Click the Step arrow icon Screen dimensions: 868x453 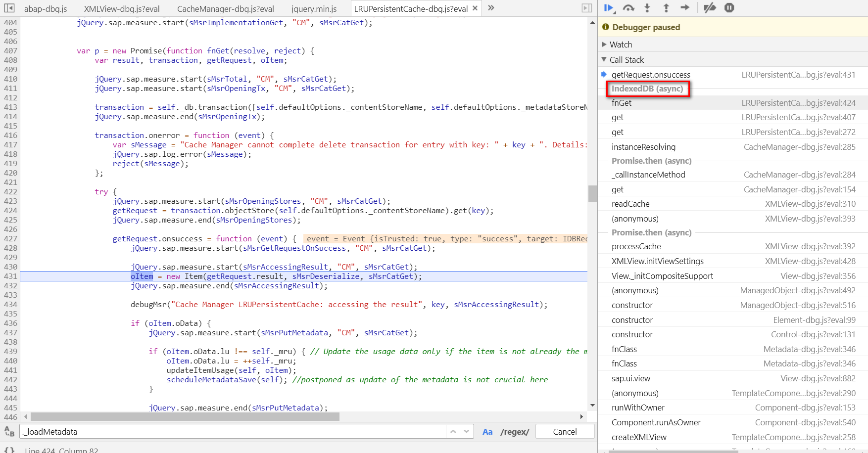tap(685, 8)
